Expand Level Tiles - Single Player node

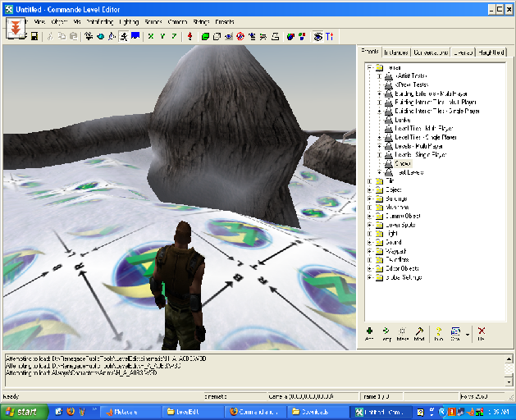point(379,136)
